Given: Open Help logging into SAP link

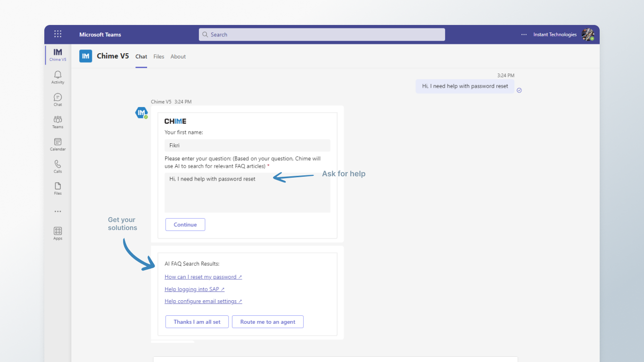Looking at the screenshot, I should [195, 289].
